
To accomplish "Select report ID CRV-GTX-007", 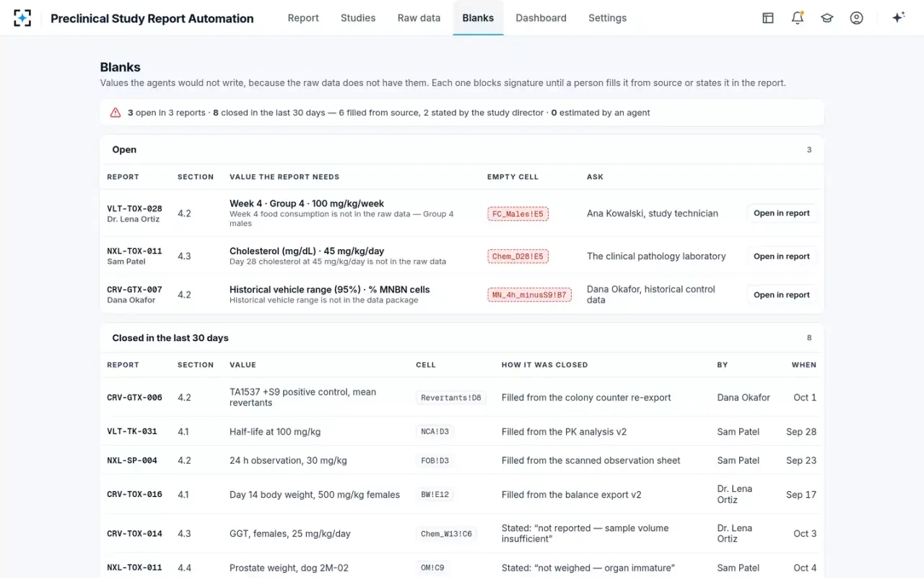I will pyautogui.click(x=134, y=290).
